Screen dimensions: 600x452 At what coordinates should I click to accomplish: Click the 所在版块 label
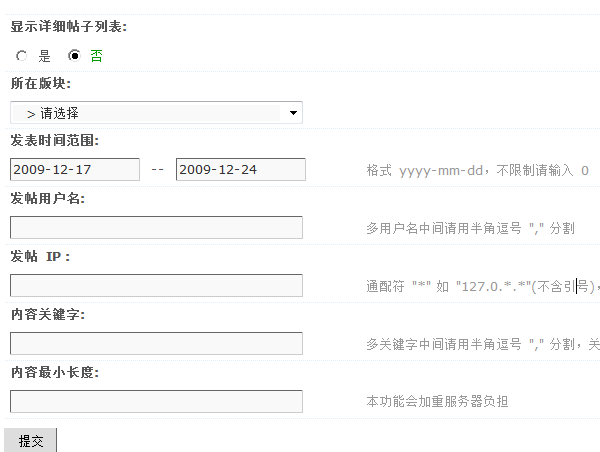(x=41, y=83)
